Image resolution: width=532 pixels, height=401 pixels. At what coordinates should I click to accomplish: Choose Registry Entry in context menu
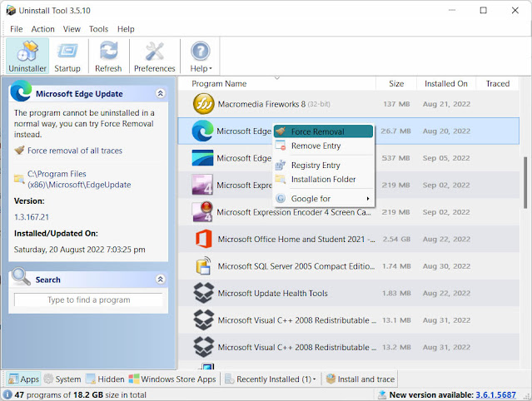323,165
